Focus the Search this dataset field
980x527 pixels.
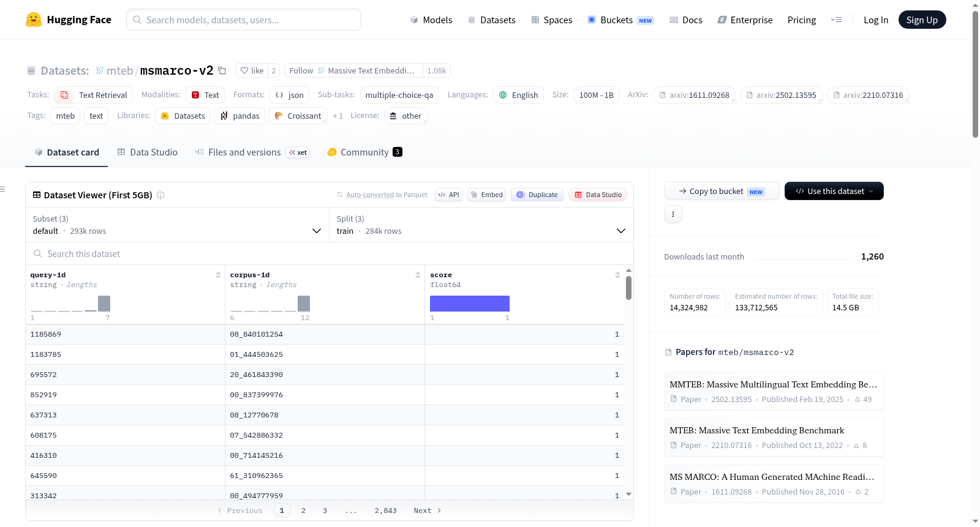point(330,253)
